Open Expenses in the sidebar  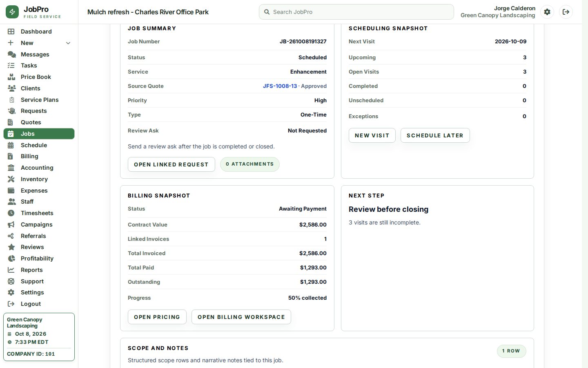39,191
